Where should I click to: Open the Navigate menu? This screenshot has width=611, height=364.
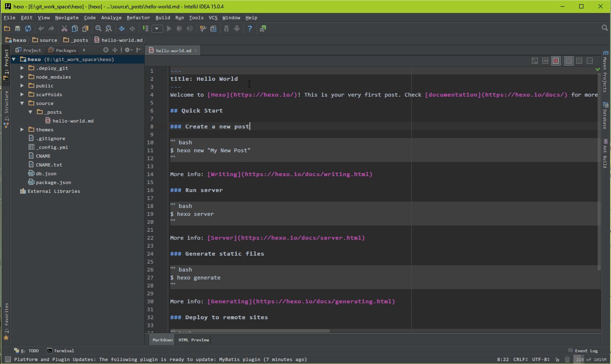[x=67, y=18]
